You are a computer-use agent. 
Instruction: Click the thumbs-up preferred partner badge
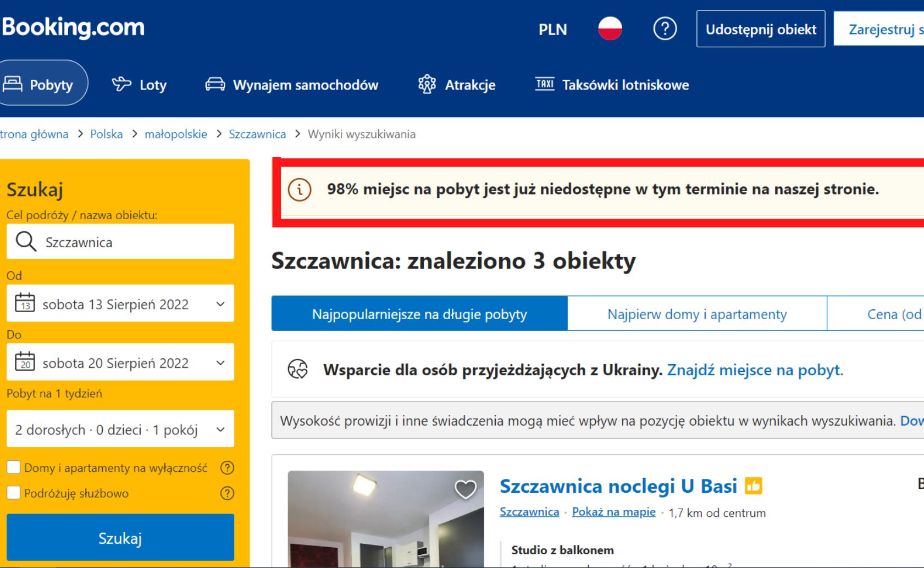[x=754, y=486]
